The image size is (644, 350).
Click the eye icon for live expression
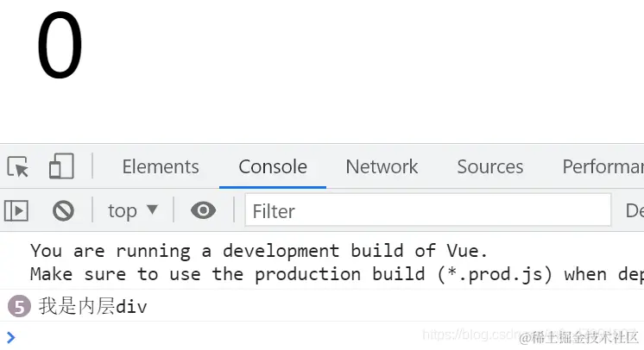pos(203,210)
